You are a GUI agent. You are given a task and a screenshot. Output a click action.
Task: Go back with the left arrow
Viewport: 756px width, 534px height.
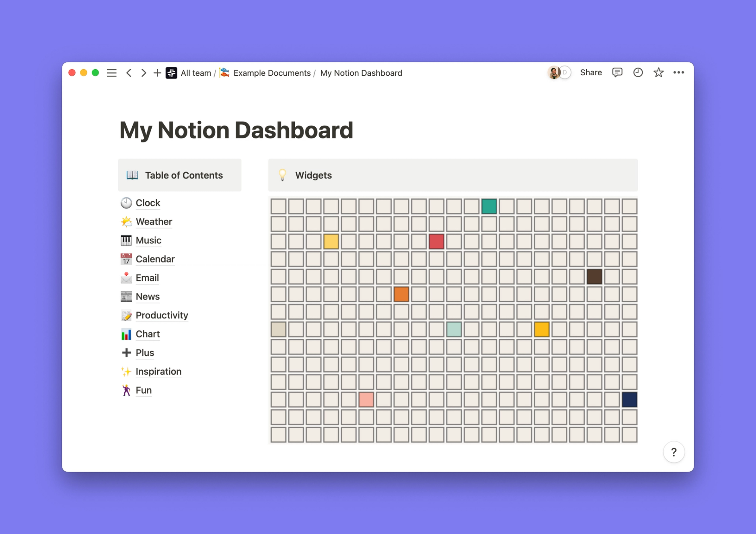pos(129,73)
